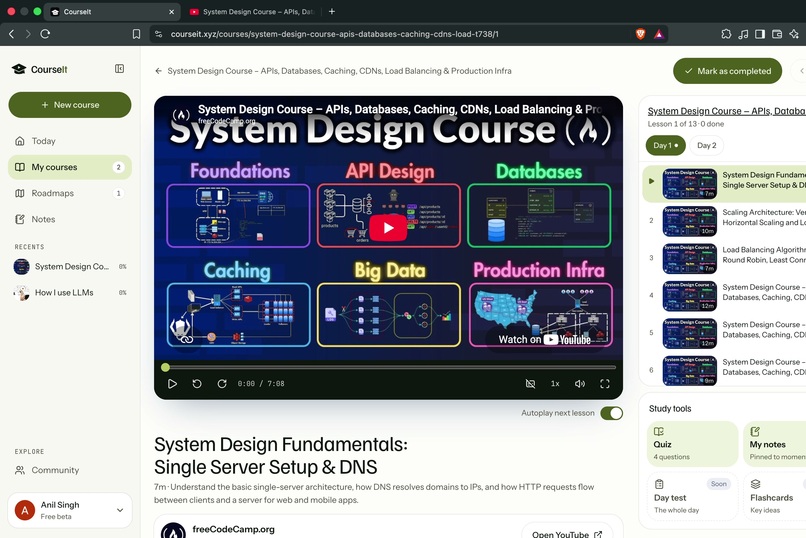This screenshot has width=806, height=538.
Task: Click the Anil Singh avatar circle
Action: 25,510
